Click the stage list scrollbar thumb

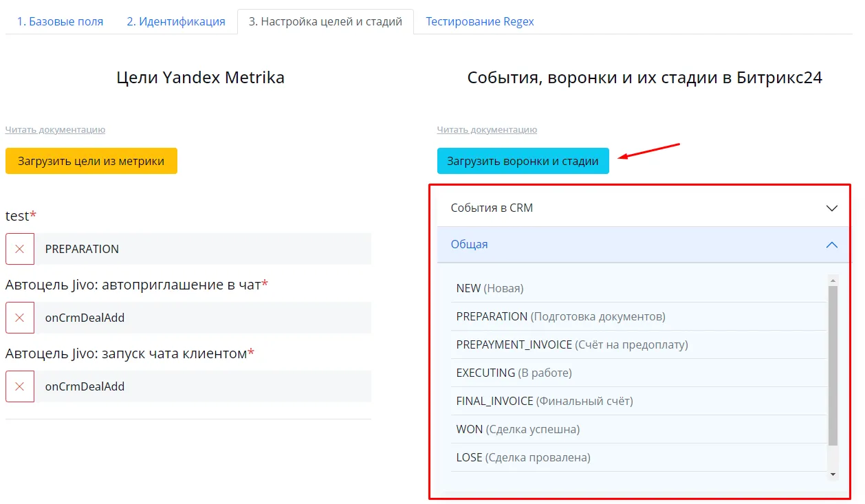833,366
